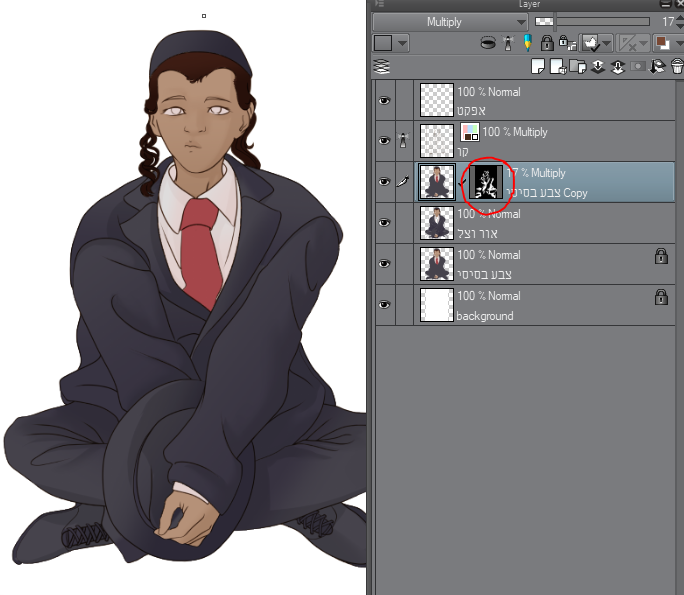Expand the layer mask options dropdown
This screenshot has width=684, height=595.
click(608, 43)
